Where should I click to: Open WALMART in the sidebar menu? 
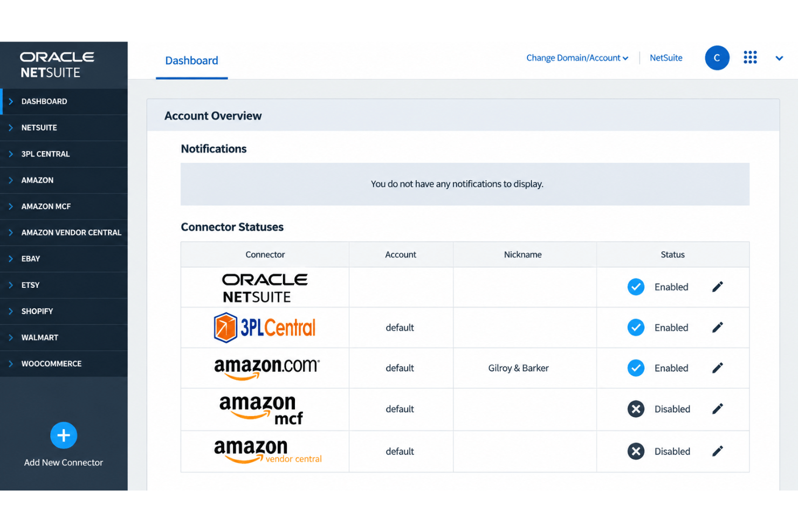[64, 337]
